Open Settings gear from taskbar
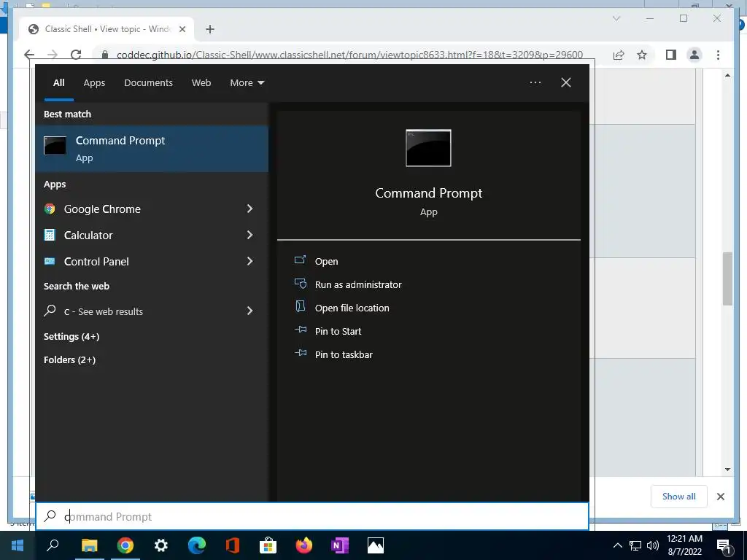This screenshot has height=560, width=747. (161, 545)
